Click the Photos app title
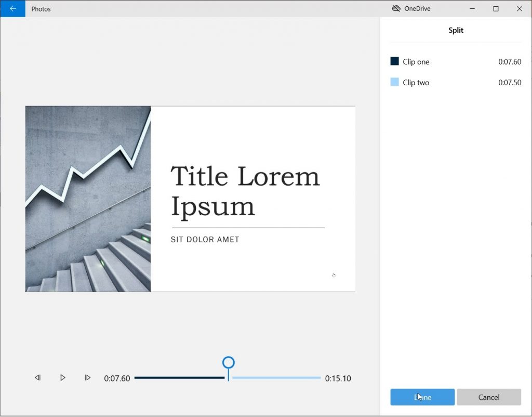Image resolution: width=532 pixels, height=417 pixels. coord(41,9)
